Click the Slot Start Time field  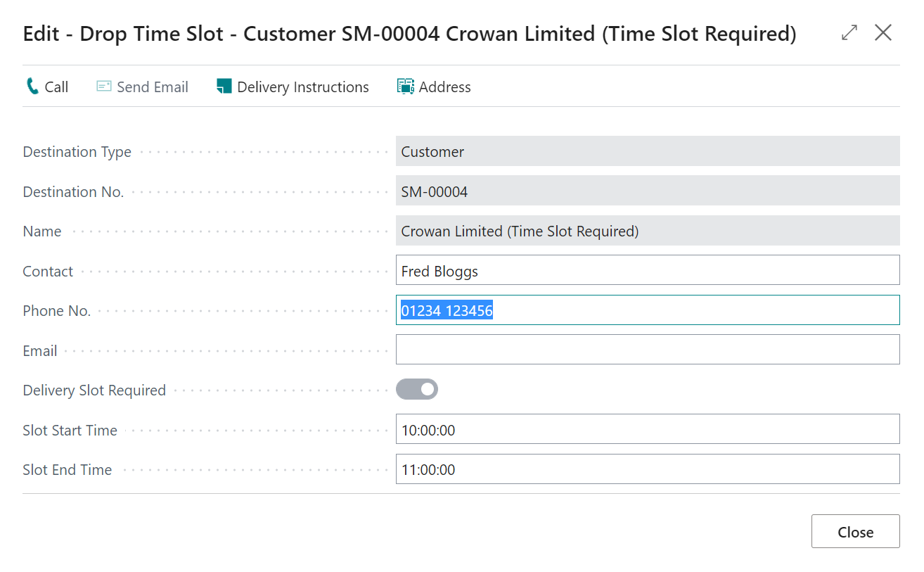tap(647, 429)
